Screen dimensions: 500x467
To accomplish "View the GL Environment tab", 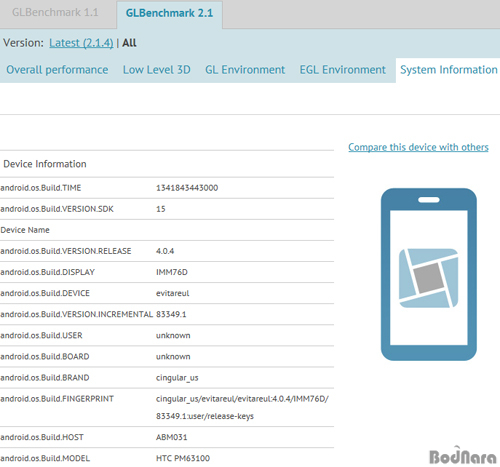I will click(245, 70).
